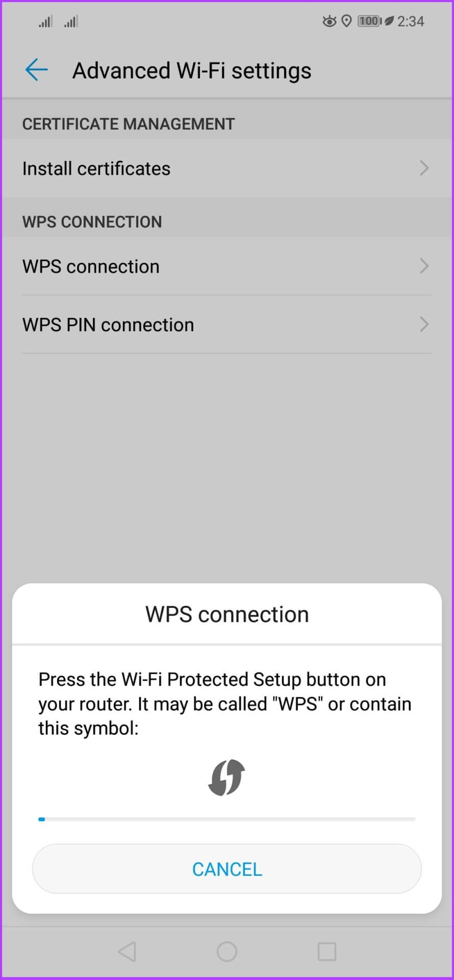Open recent apps with the square button
The height and width of the screenshot is (980, 454).
click(326, 951)
